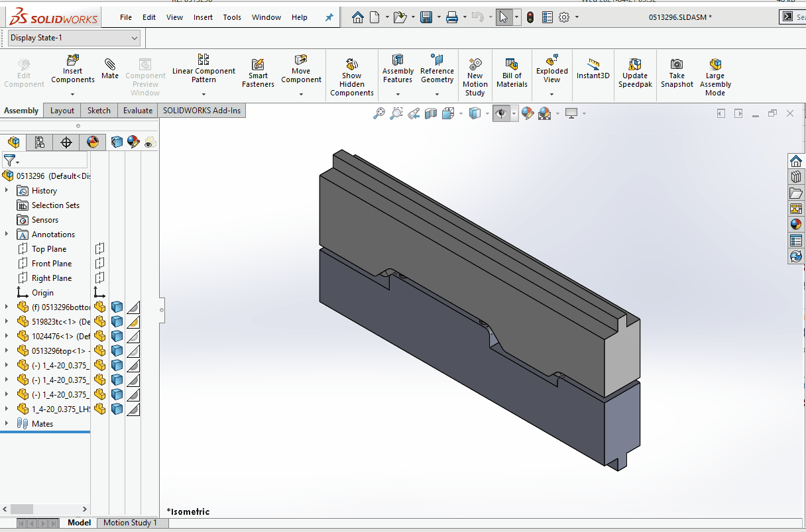Click the Rebuild traffic light icon
Screen dimensions: 806x532
(x=530, y=17)
